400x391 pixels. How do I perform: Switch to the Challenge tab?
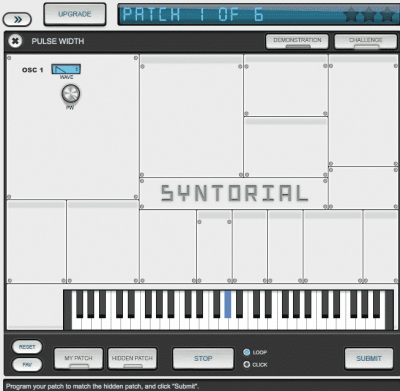pyautogui.click(x=365, y=41)
